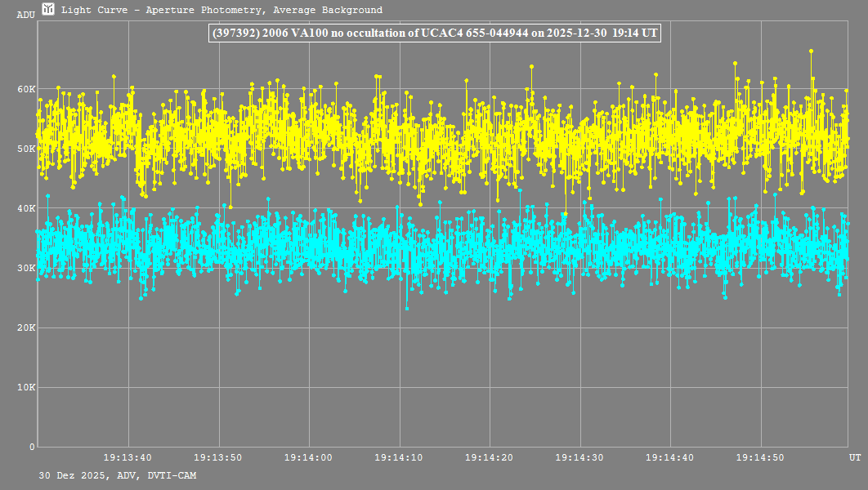Click the 60K label on the vertical axis
868x490 pixels.
(27, 89)
